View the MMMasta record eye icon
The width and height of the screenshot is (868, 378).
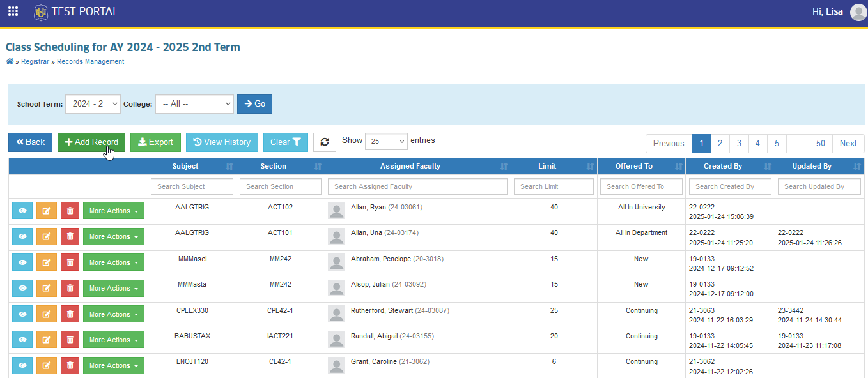tap(22, 288)
